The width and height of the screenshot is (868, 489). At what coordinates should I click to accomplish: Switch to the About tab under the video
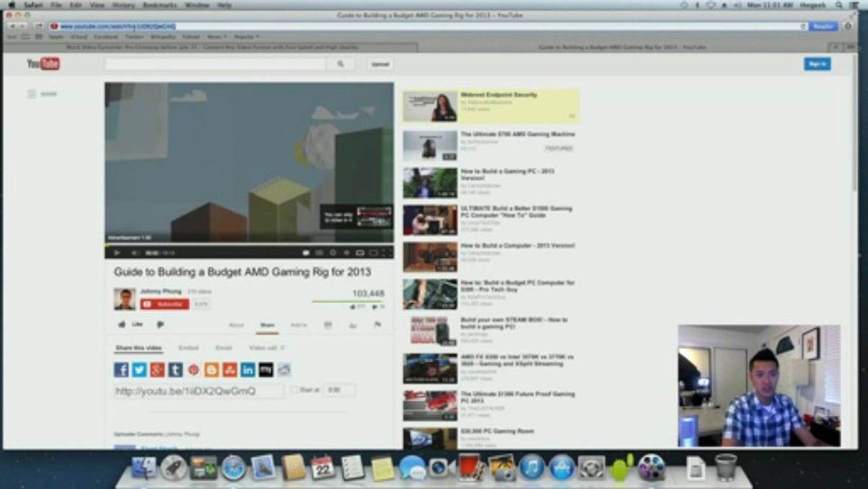[x=236, y=325]
